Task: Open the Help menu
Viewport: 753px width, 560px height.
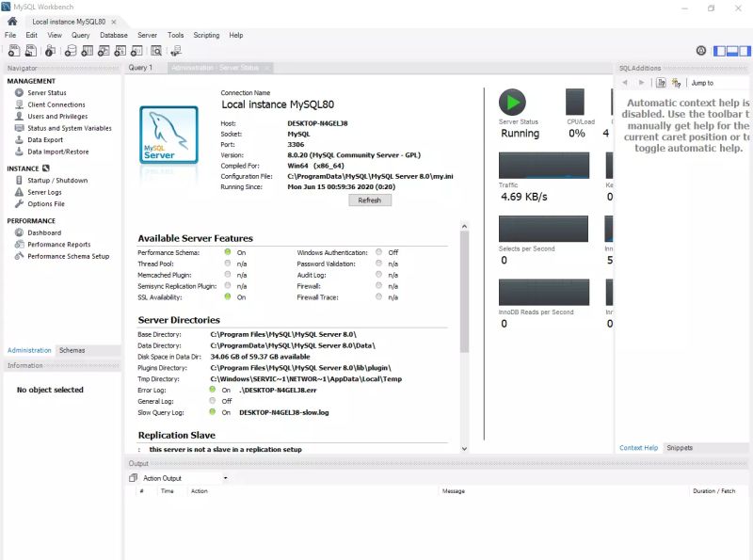Action: [236, 35]
